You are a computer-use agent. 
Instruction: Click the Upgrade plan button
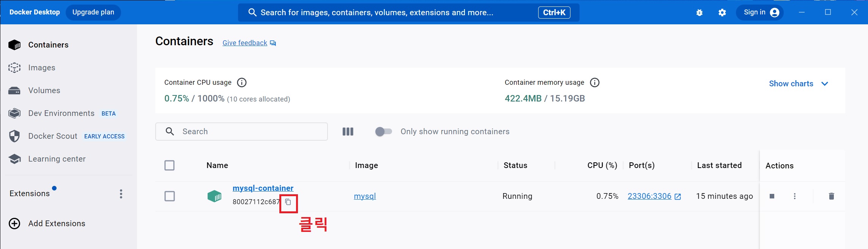tap(93, 12)
